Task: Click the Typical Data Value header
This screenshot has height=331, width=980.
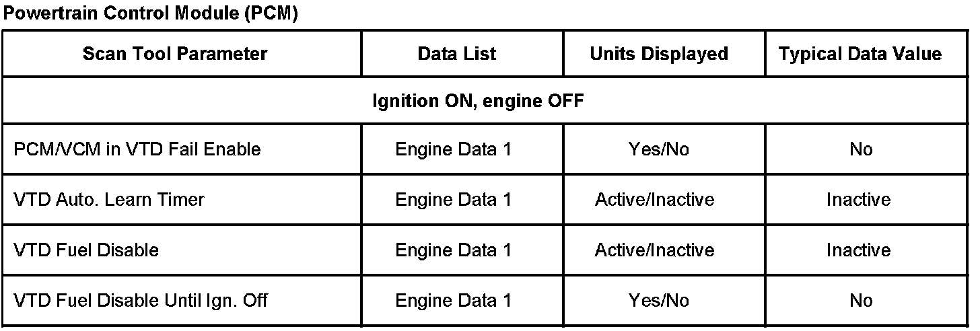Action: pyautogui.click(x=860, y=54)
